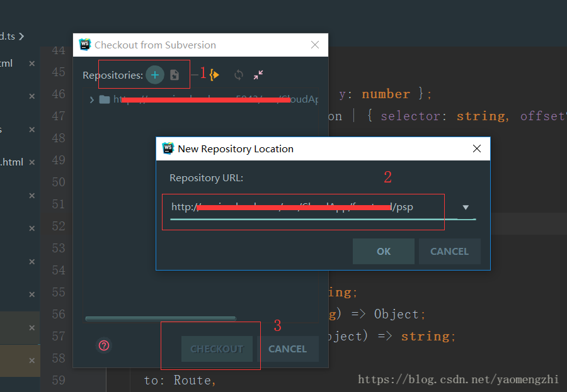Click the 'Object' word in the code editor
The width and height of the screenshot is (567, 392).
tap(396, 314)
